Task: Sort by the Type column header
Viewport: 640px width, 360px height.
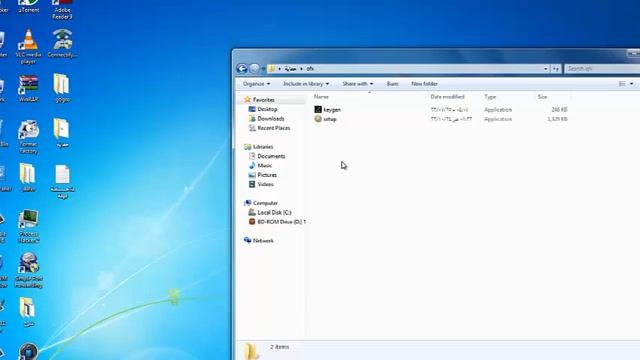Action: click(x=490, y=97)
